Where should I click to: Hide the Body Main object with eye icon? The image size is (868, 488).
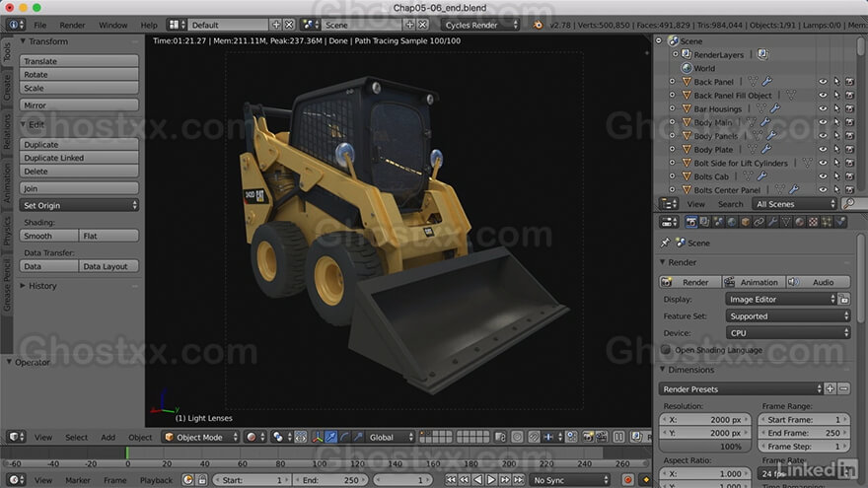tap(823, 122)
